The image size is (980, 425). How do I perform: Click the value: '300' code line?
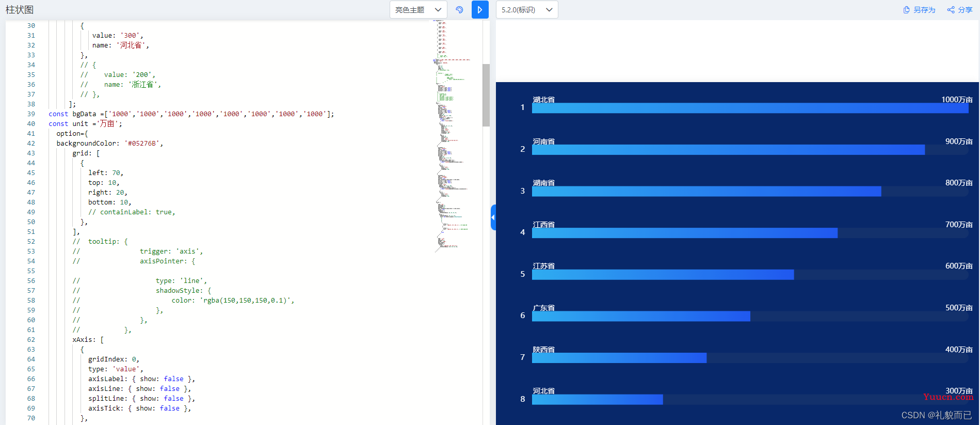click(x=118, y=36)
